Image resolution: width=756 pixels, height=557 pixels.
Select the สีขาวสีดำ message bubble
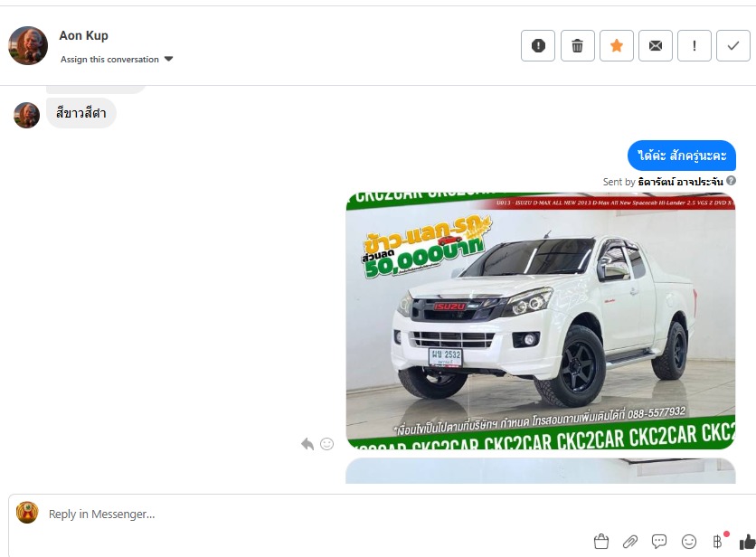point(81,113)
